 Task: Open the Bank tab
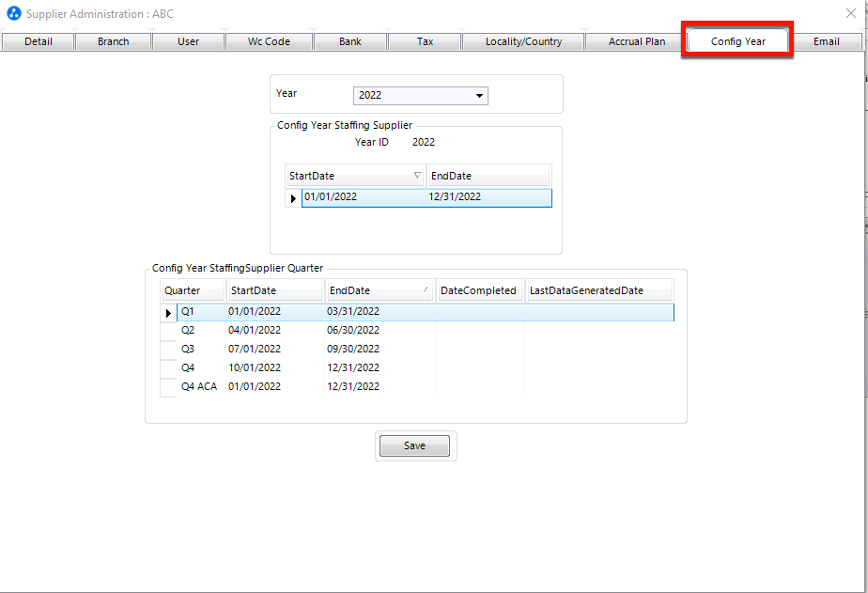pyautogui.click(x=350, y=41)
